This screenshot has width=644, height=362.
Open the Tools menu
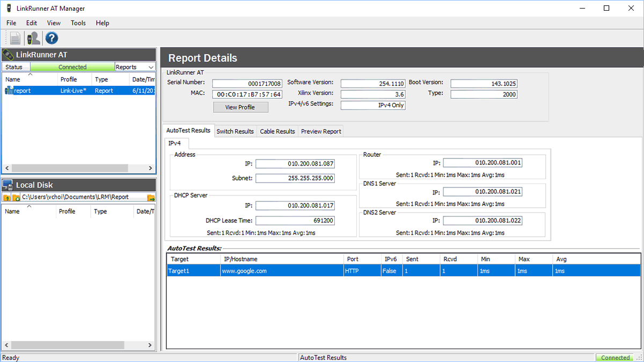coord(78,23)
